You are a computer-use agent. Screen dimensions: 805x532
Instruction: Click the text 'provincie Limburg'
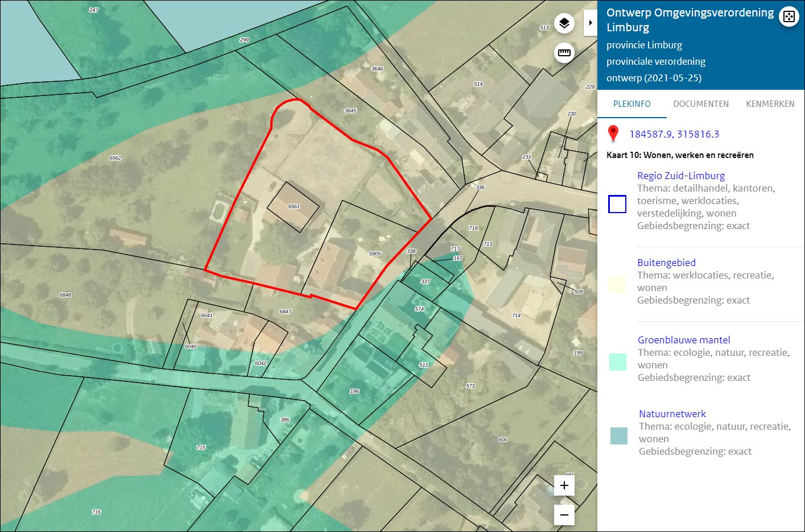tap(644, 45)
